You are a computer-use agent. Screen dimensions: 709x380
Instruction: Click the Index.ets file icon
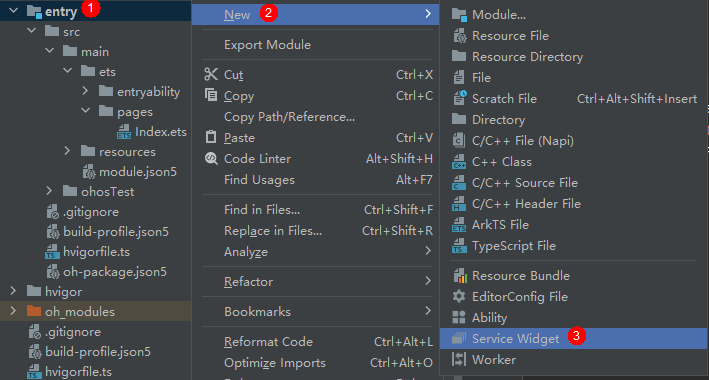coord(124,132)
